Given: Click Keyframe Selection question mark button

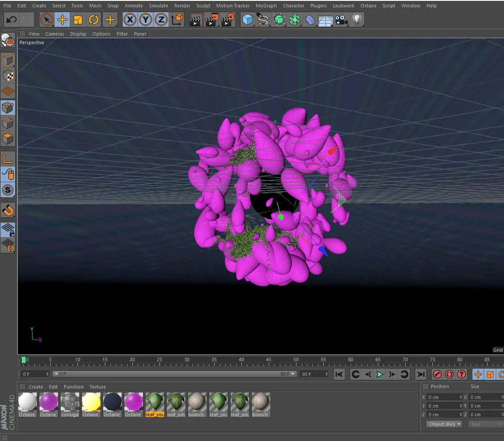Looking at the screenshot, I should pyautogui.click(x=462, y=374).
